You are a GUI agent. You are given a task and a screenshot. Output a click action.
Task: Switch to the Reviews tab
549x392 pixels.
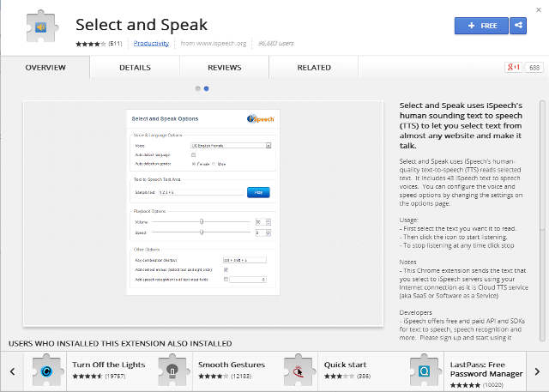(225, 68)
